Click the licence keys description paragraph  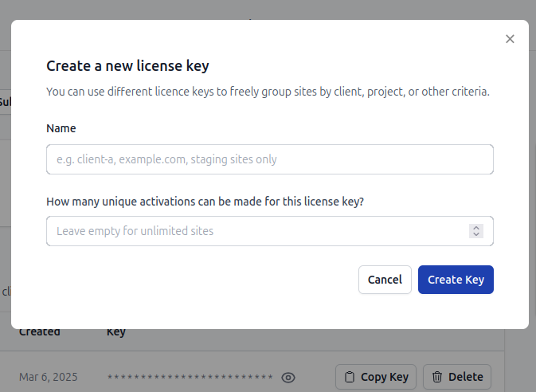pos(268,92)
